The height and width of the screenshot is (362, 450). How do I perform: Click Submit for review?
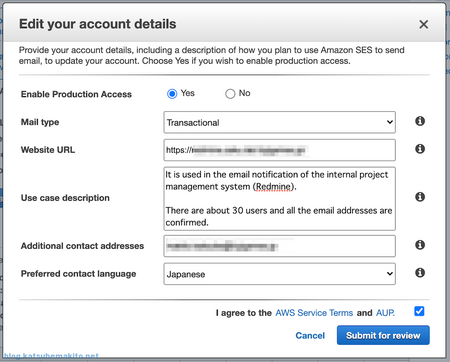coord(383,335)
